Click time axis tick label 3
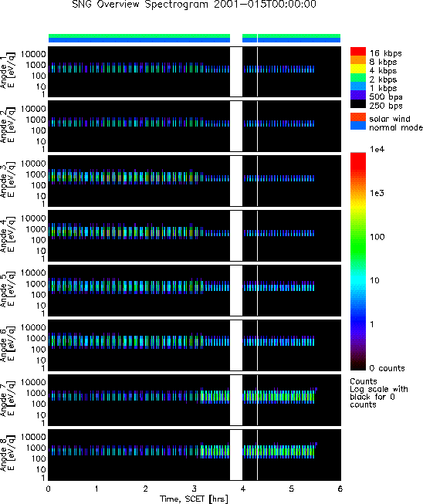Viewport: 423px width, 504px height. (x=195, y=489)
